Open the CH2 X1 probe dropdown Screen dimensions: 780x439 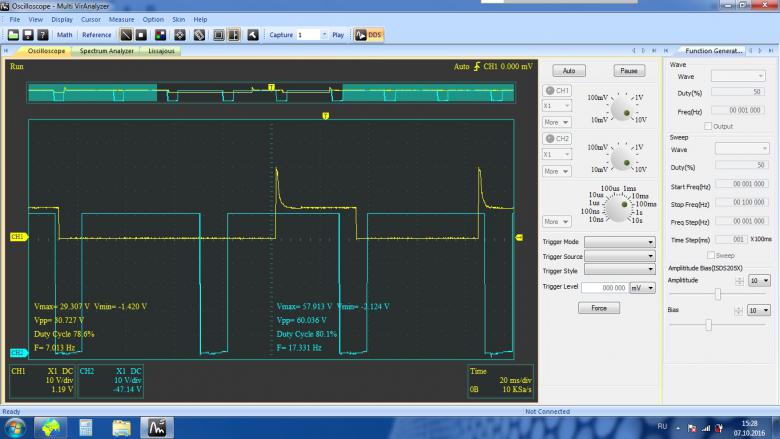557,155
